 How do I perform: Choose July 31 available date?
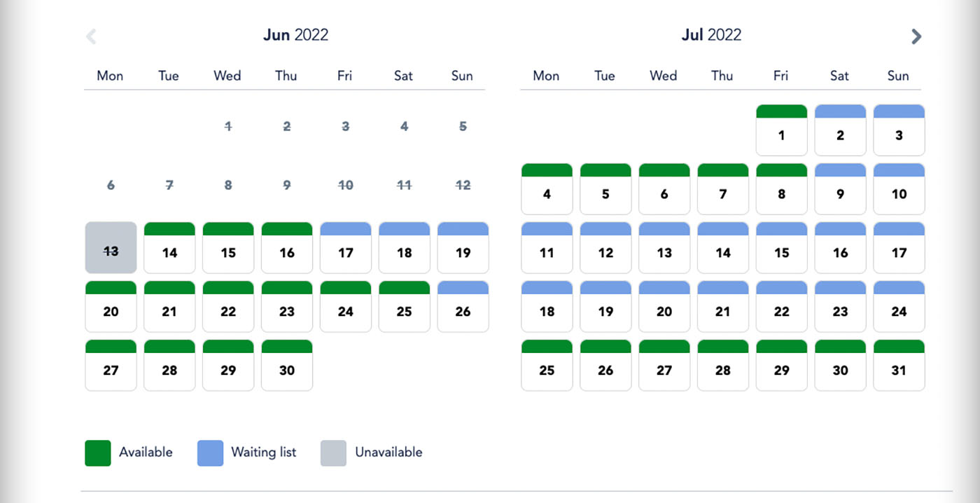pos(899,365)
